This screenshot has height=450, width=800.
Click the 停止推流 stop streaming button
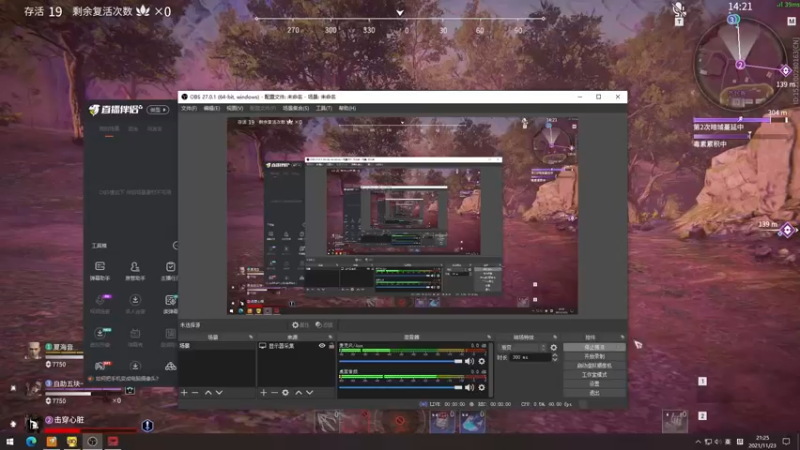pos(594,347)
